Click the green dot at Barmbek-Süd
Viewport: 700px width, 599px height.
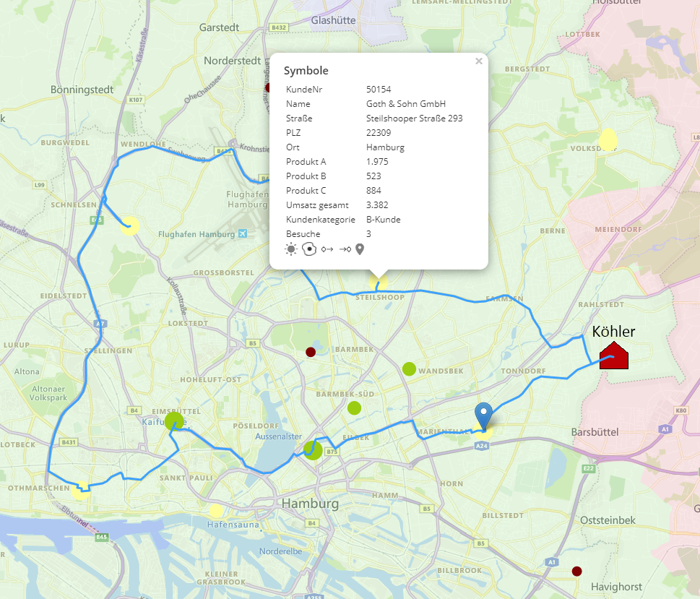click(354, 408)
